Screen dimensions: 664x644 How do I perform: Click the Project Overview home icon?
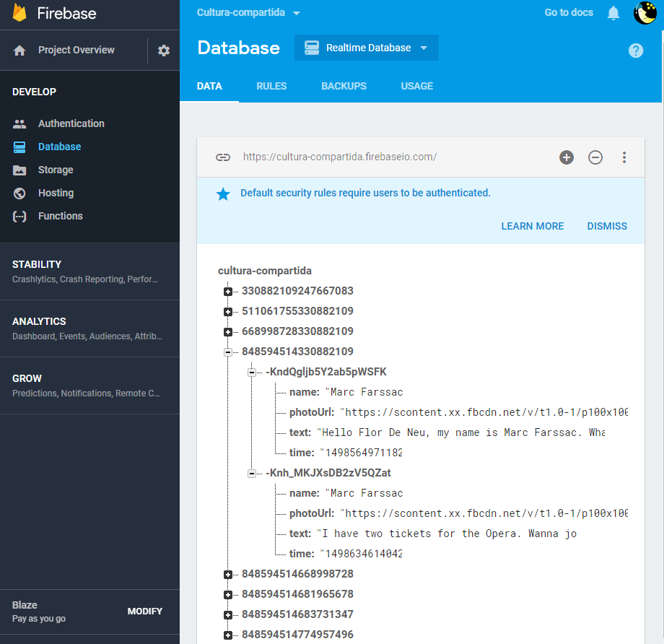pyautogui.click(x=19, y=51)
